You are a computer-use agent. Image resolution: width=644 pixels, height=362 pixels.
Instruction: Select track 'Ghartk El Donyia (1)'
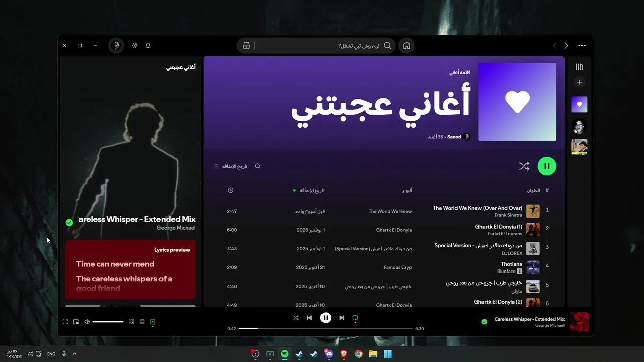pyautogui.click(x=499, y=227)
